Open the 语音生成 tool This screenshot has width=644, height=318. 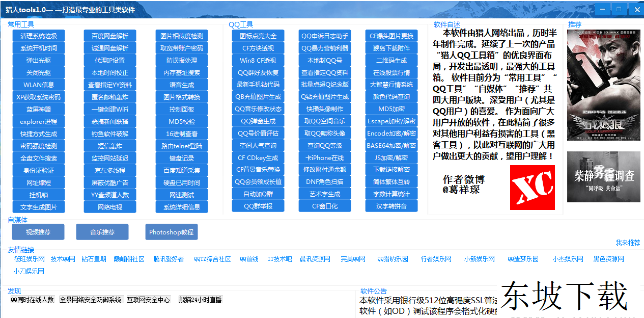click(x=182, y=85)
